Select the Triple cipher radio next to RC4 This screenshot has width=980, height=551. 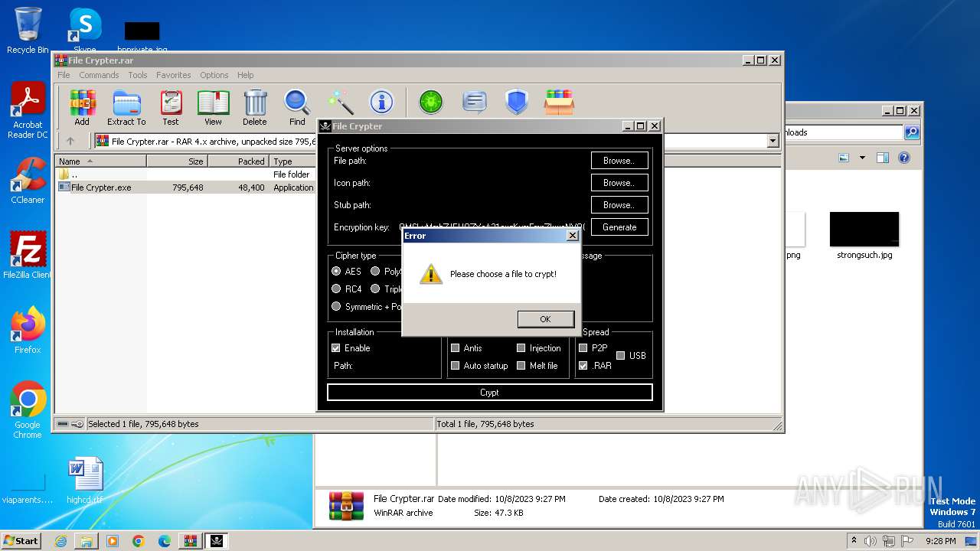point(375,289)
